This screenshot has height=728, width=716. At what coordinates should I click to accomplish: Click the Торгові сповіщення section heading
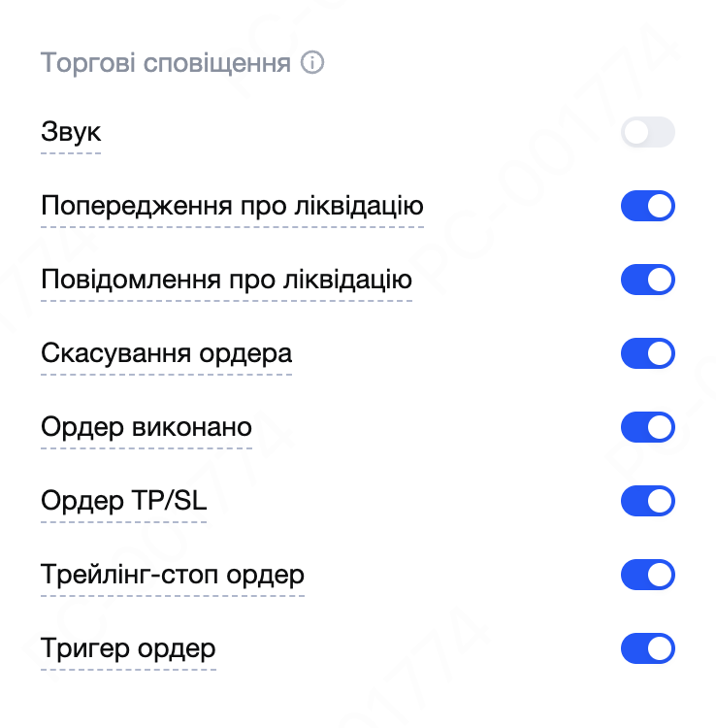(166, 64)
